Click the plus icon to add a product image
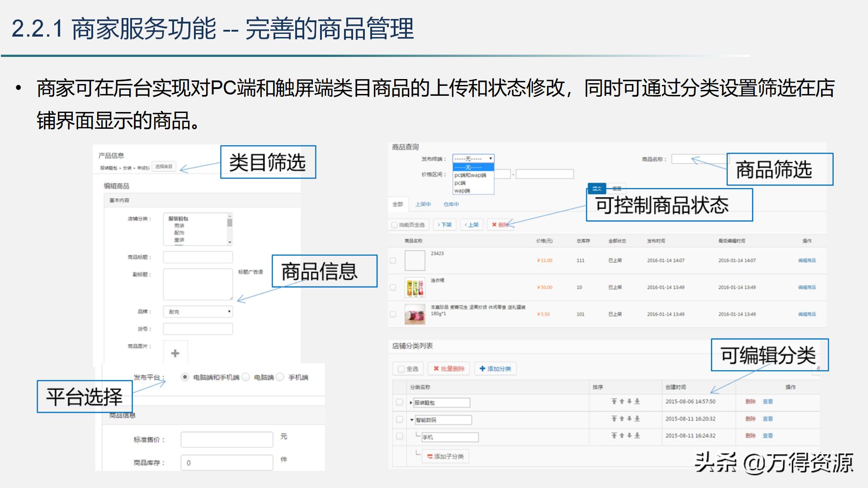Screen dimensions: 868x488 (x=174, y=353)
